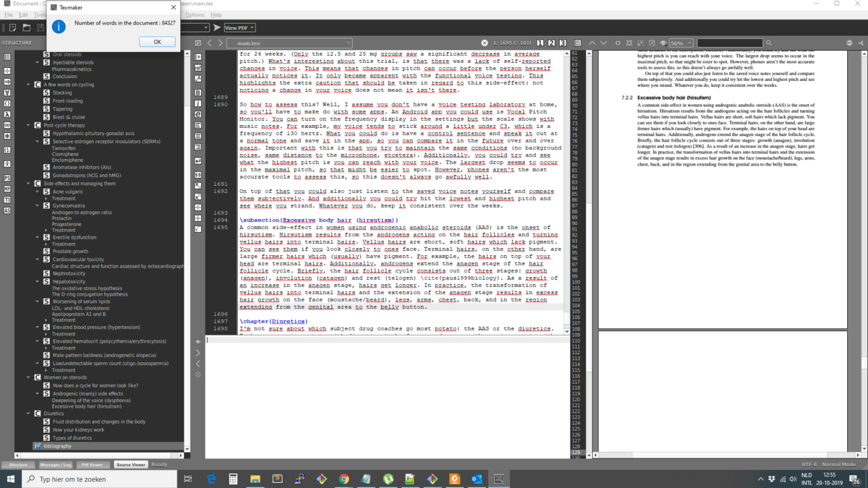Toggle the Structure panel button

[x=18, y=465]
